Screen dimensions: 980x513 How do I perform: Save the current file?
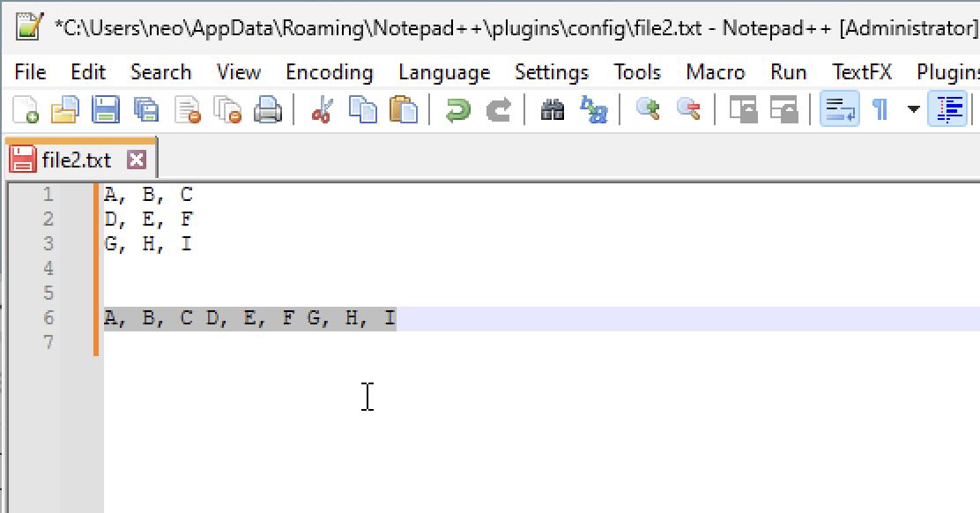coord(106,109)
